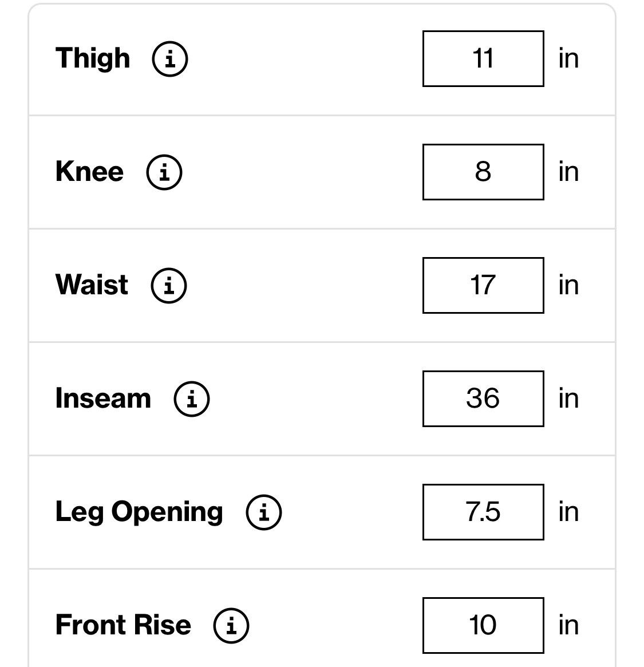Viewport: 644px width, 667px height.
Task: Select the Thigh value field showing 11
Action: (483, 59)
